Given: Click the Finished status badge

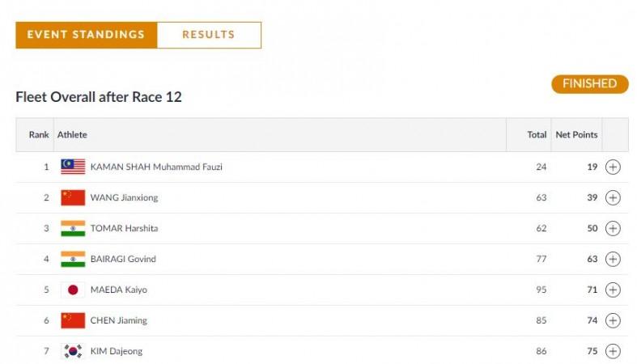Looking at the screenshot, I should 589,84.
